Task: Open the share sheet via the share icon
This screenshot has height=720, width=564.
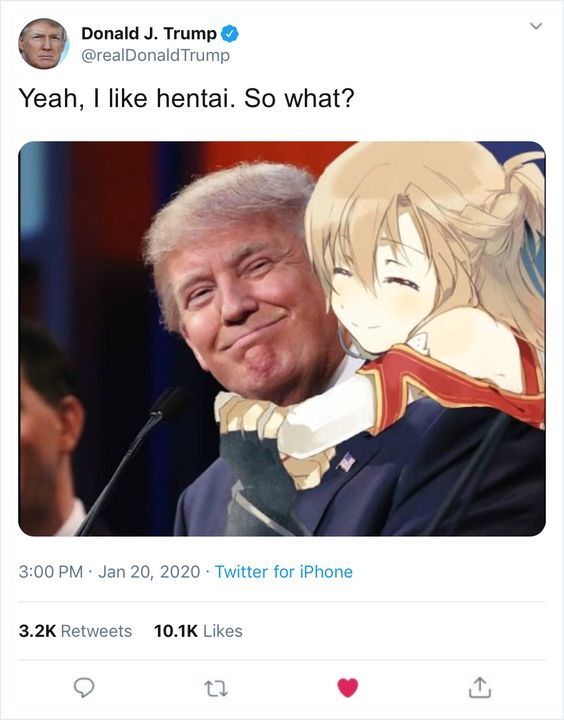Action: point(480,687)
